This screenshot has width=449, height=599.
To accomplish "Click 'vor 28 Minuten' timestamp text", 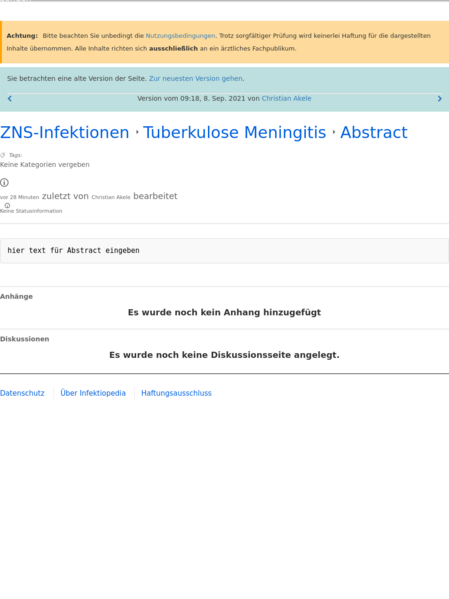I will click(x=19, y=197).
